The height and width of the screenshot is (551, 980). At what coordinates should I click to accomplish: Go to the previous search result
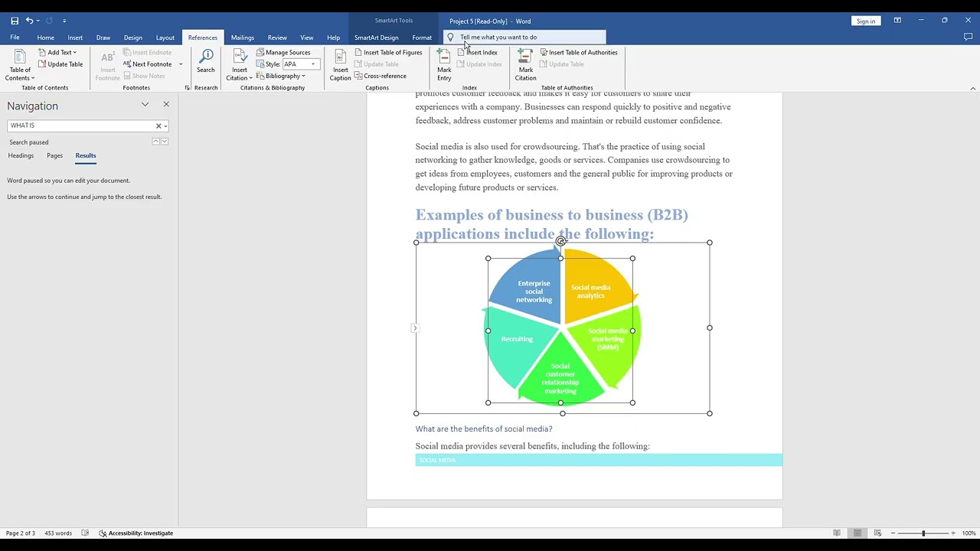(155, 142)
